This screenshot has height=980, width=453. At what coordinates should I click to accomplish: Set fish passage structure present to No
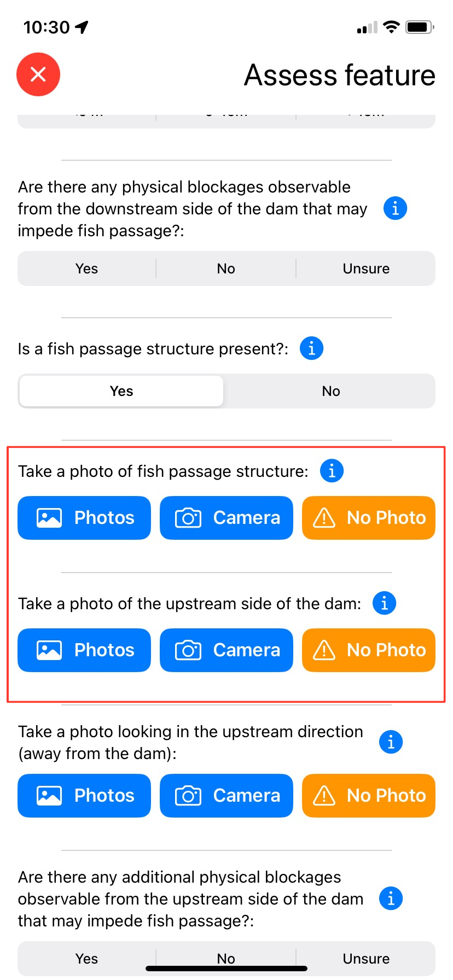click(331, 391)
